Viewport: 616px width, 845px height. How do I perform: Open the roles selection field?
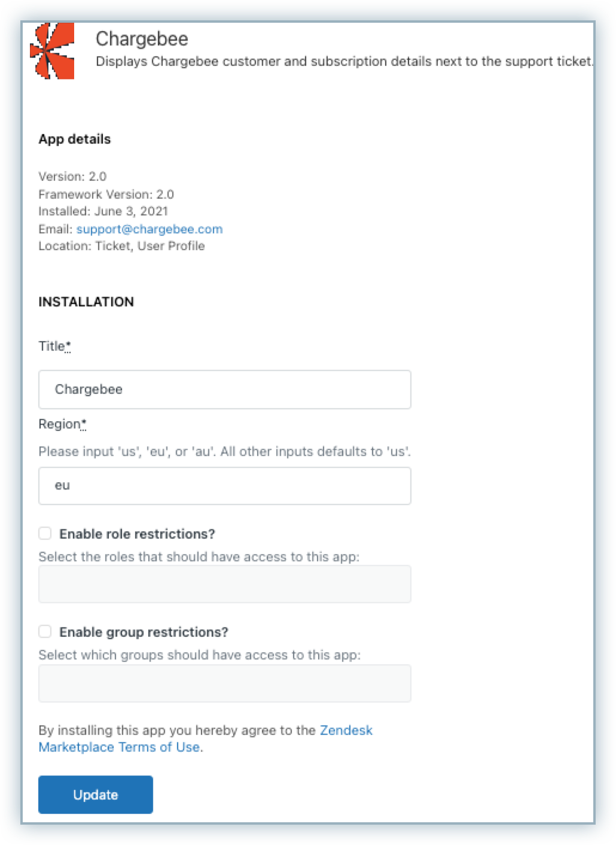pos(224,584)
